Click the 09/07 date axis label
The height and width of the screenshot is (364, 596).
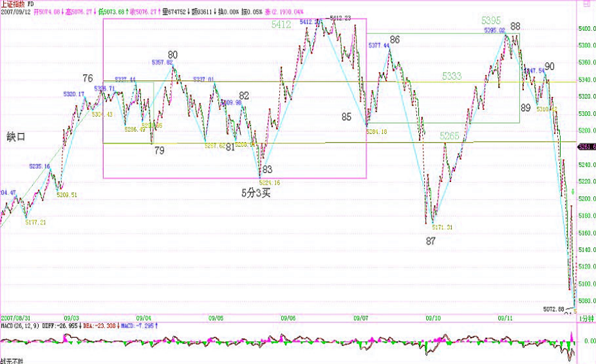coord(360,318)
